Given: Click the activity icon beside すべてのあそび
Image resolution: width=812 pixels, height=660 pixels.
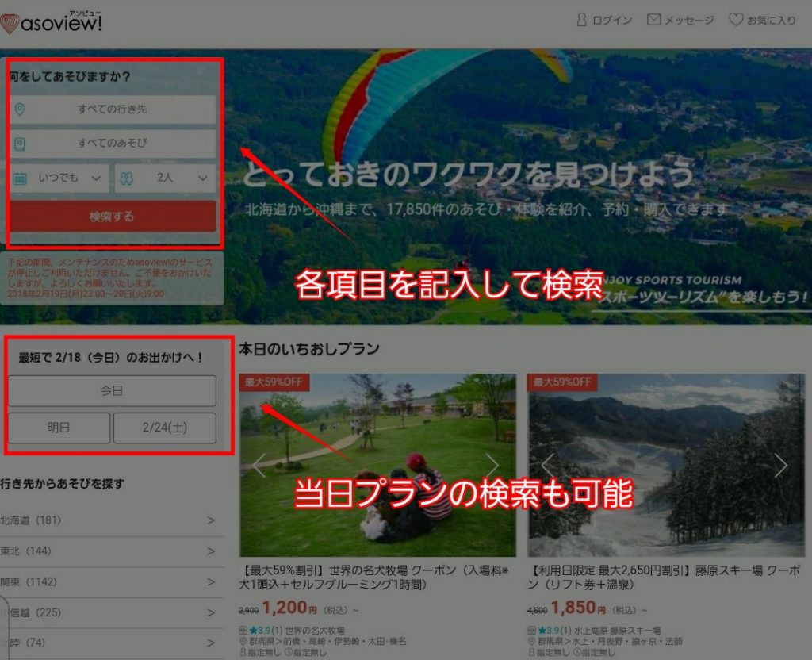Looking at the screenshot, I should click(x=20, y=144).
